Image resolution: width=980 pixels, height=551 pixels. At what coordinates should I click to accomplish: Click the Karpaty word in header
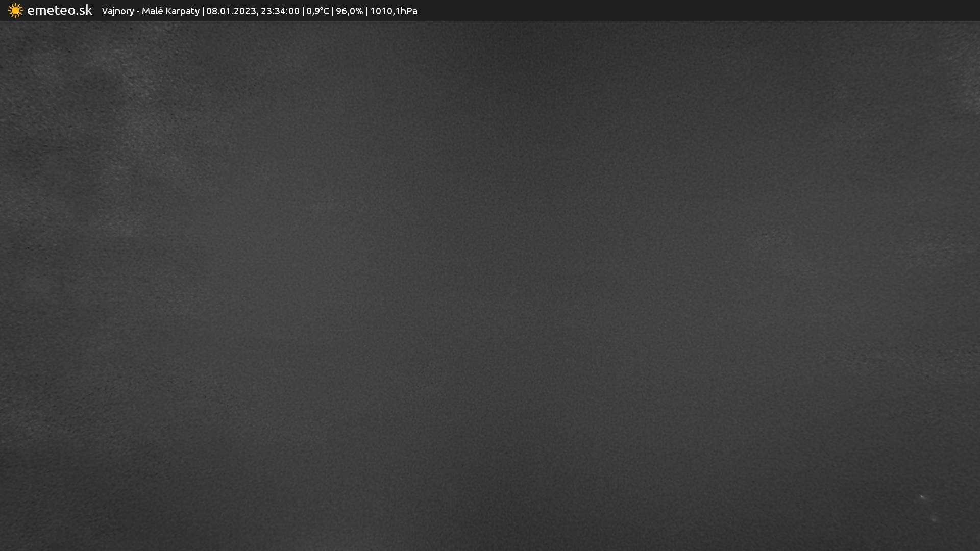pyautogui.click(x=182, y=11)
